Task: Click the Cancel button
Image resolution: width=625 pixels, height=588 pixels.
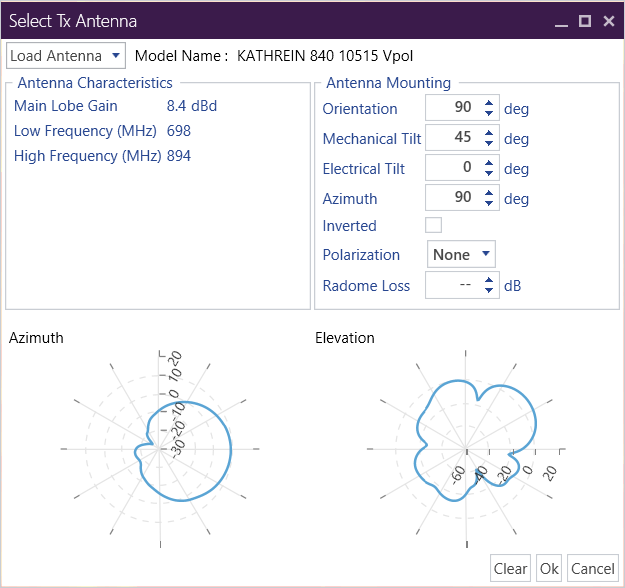Action: point(592,568)
